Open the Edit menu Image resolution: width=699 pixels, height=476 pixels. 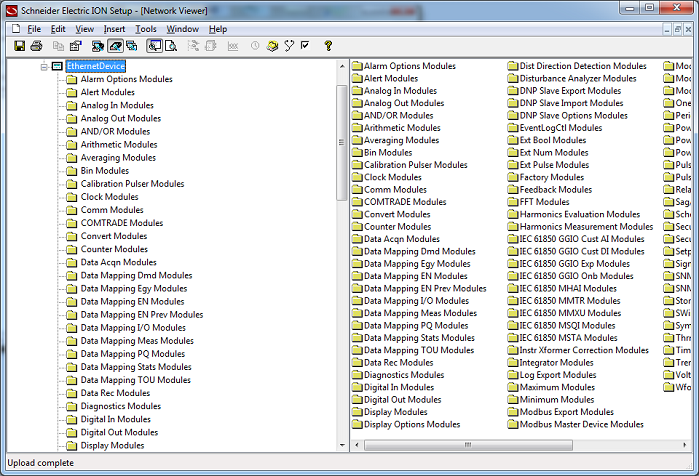[x=58, y=29]
